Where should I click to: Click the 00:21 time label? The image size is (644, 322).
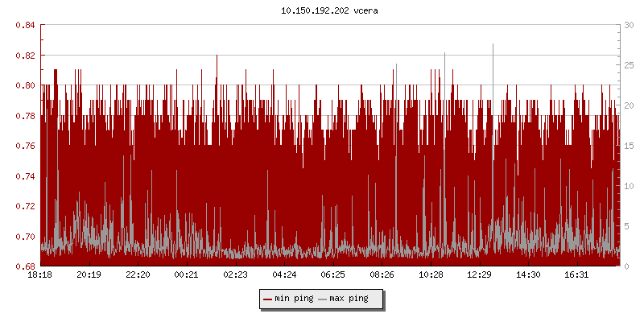point(187,275)
